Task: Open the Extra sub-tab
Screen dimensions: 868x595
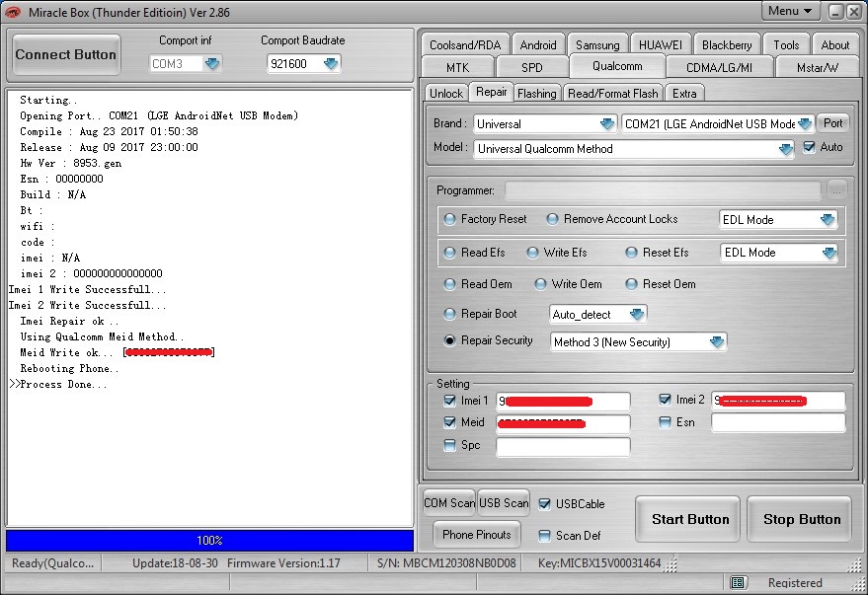Action: (684, 93)
